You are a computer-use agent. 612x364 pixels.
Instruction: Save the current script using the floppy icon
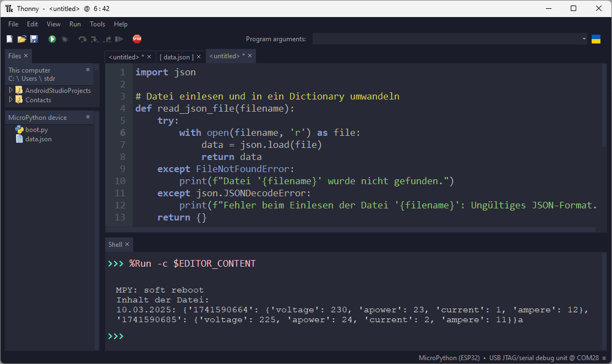tap(34, 39)
